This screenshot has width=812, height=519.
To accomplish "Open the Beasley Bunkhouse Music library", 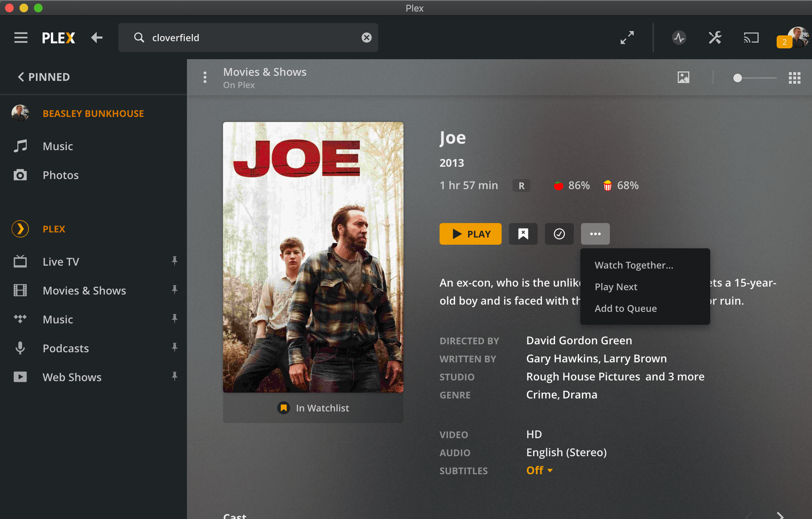I will (58, 146).
